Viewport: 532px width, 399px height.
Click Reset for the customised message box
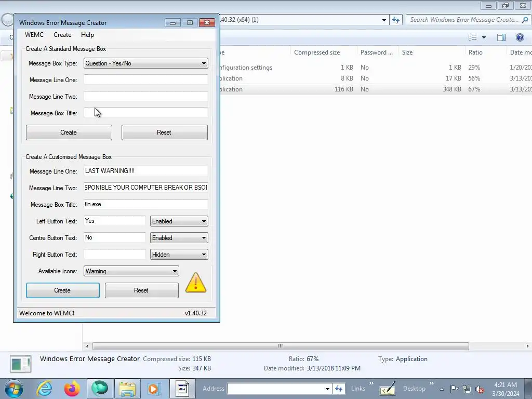[x=141, y=290]
